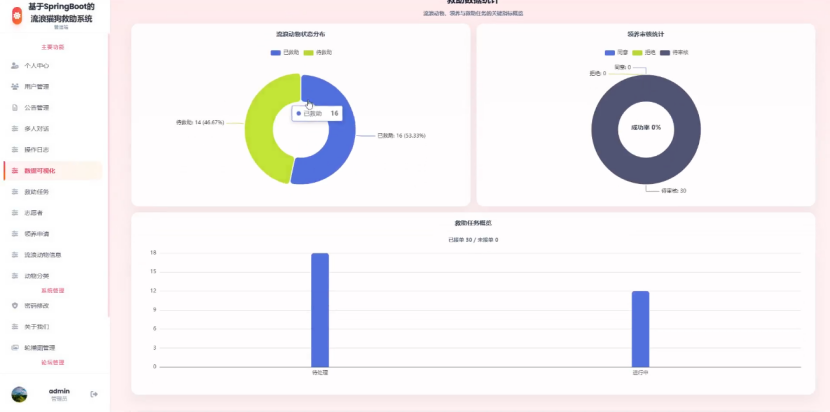Toggle the green 拒绝 legend in the adoption review chart

[x=644, y=53]
